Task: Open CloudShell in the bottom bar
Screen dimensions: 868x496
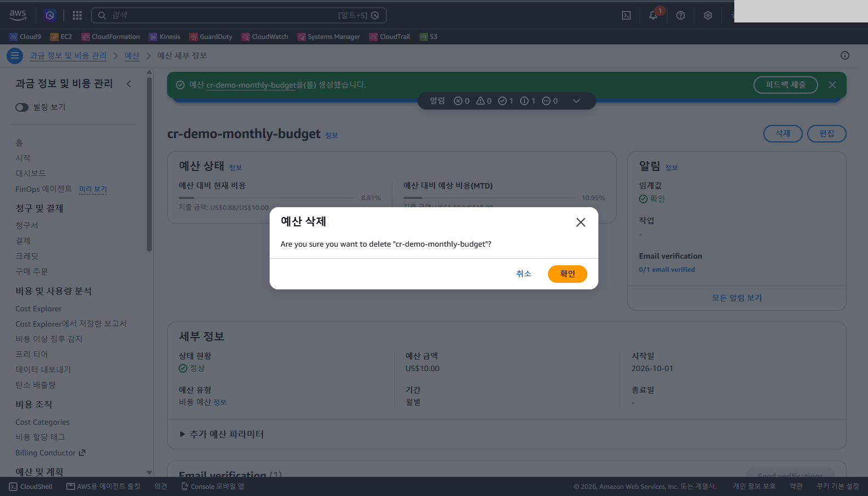Action: pos(31,487)
